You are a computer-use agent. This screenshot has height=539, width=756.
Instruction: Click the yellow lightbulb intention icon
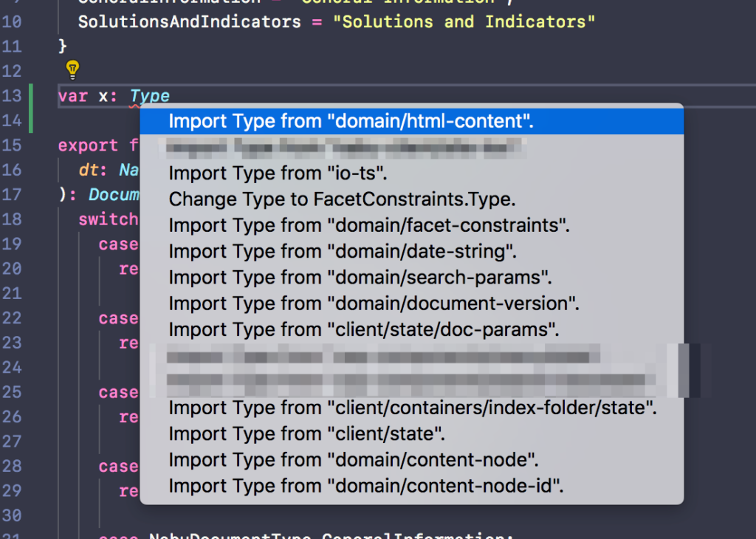72,69
